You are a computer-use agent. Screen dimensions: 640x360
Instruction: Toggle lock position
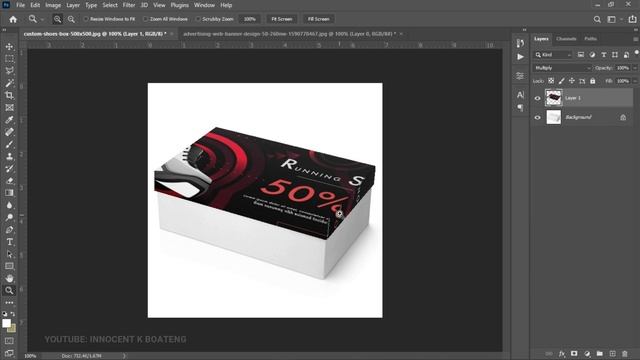[x=572, y=81]
